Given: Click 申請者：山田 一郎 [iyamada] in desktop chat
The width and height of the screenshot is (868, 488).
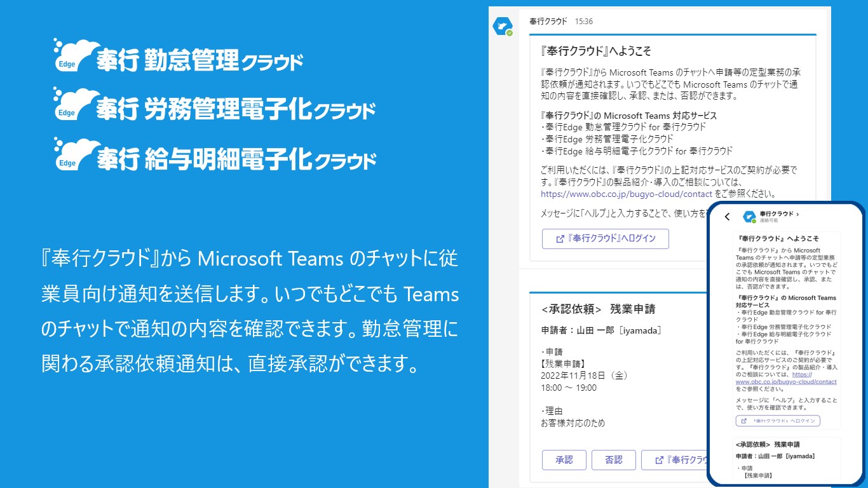Looking at the screenshot, I should (601, 330).
